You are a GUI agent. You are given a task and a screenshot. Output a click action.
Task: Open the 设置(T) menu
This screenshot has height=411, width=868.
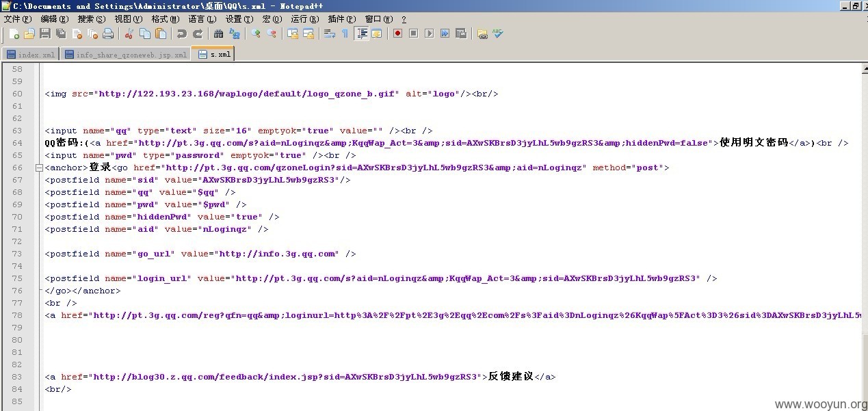(239, 18)
